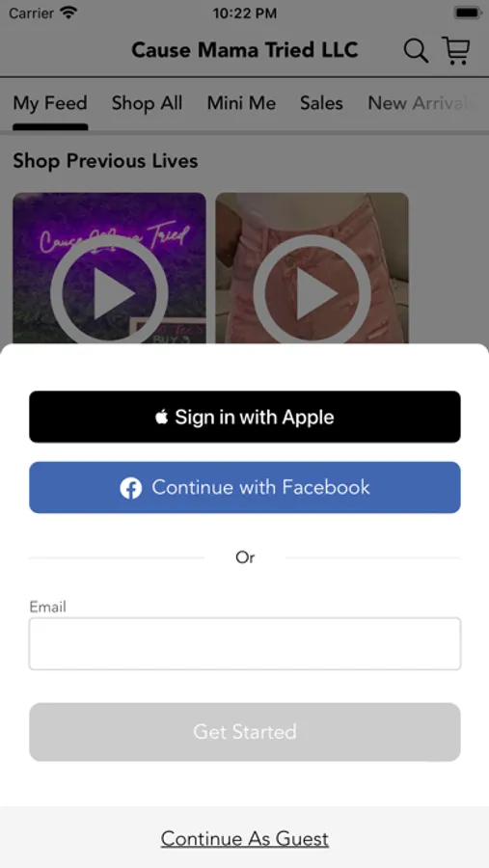Go to the New Arrivals tab
The width and height of the screenshot is (489, 868).
(x=422, y=103)
